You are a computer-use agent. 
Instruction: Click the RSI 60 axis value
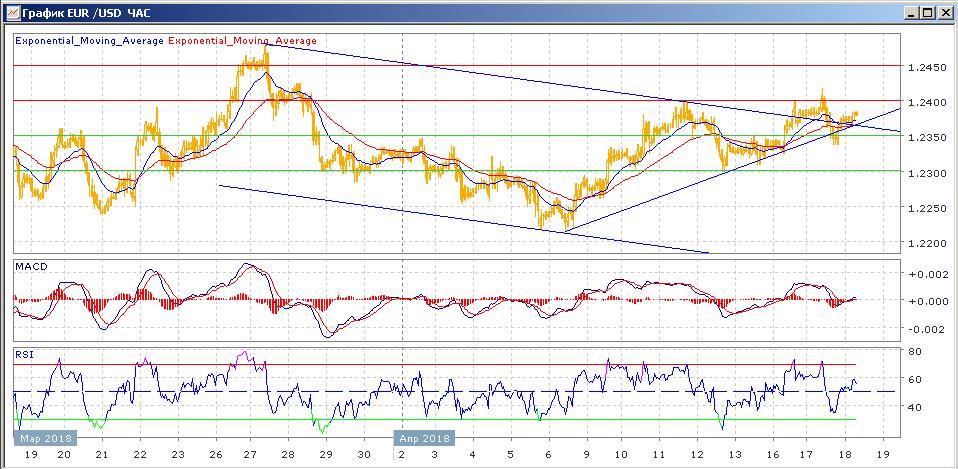(x=915, y=379)
